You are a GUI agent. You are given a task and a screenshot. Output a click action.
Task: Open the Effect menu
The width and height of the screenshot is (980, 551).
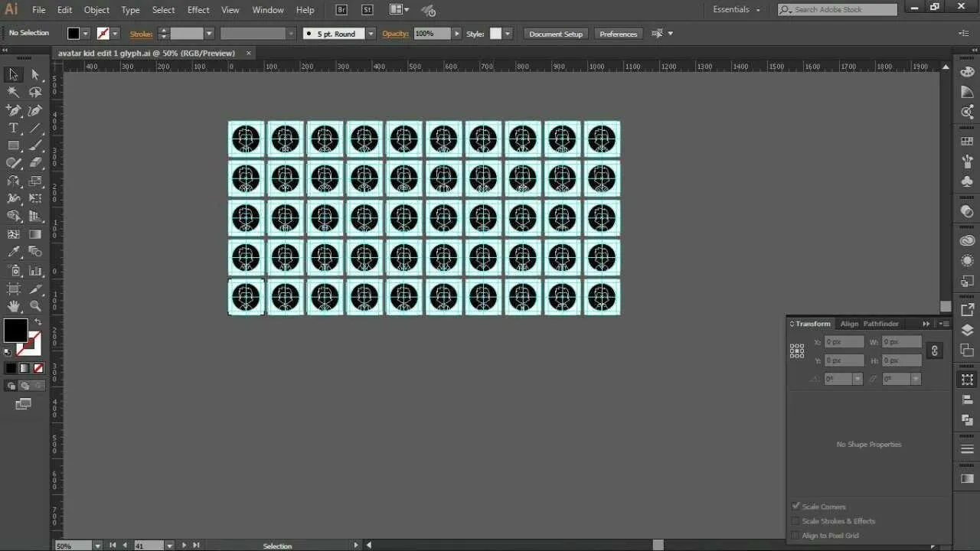point(198,10)
